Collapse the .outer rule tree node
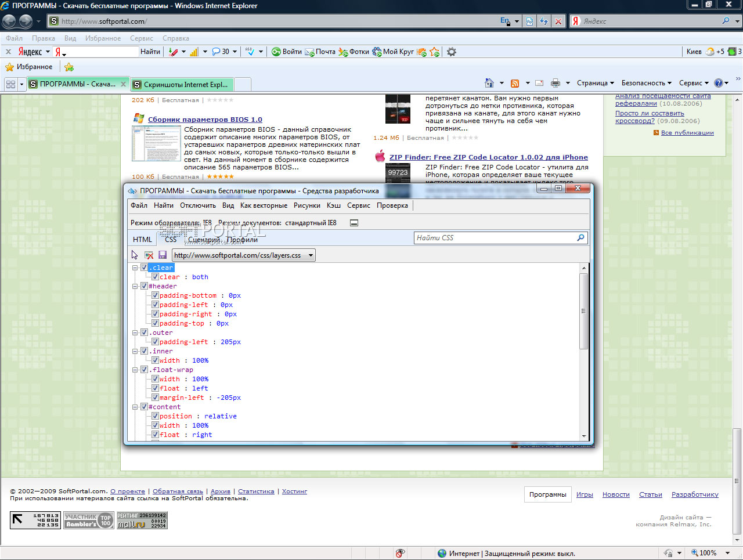The height and width of the screenshot is (560, 743). pyautogui.click(x=135, y=333)
